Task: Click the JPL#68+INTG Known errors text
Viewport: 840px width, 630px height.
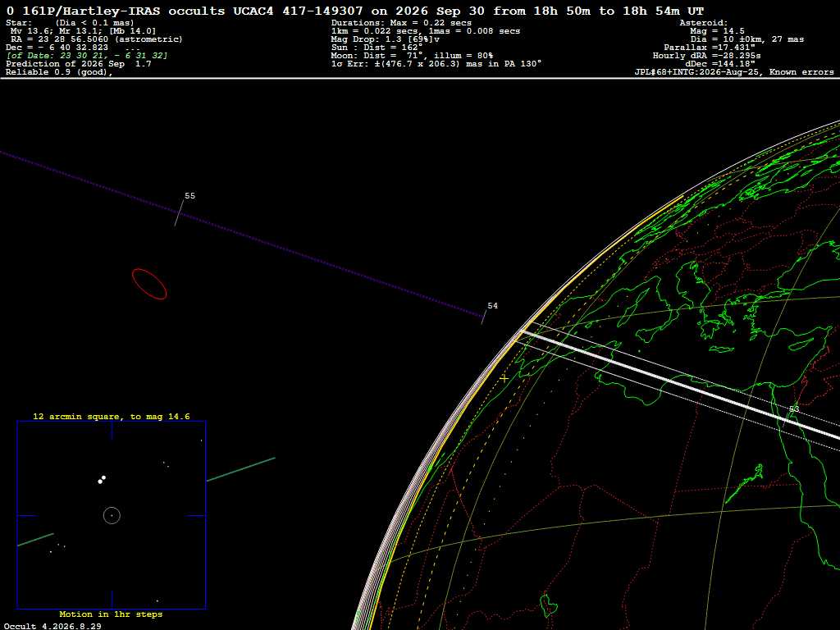Action: pos(734,72)
